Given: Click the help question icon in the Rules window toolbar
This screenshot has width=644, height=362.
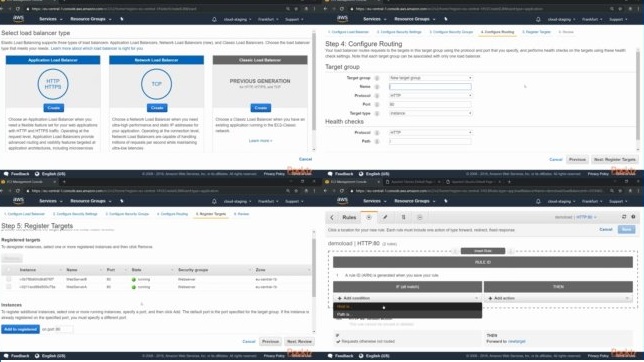Looking at the screenshot, I should pyautogui.click(x=633, y=217).
